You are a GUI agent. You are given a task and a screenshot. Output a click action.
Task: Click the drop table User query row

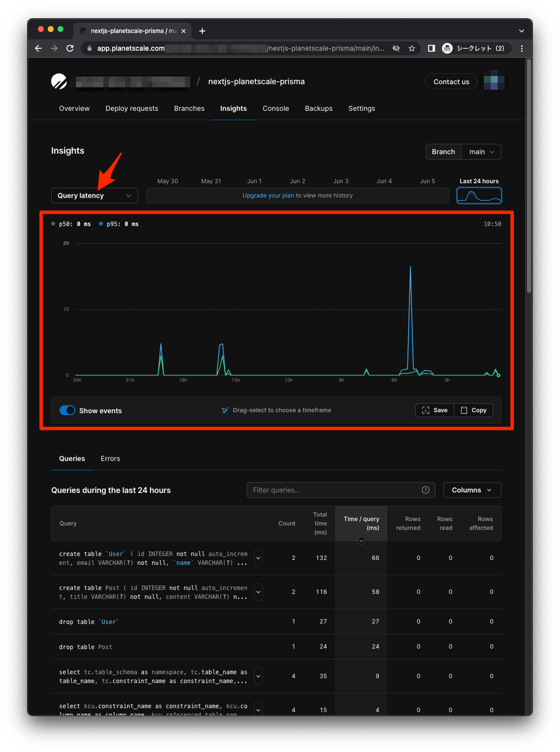click(x=276, y=621)
